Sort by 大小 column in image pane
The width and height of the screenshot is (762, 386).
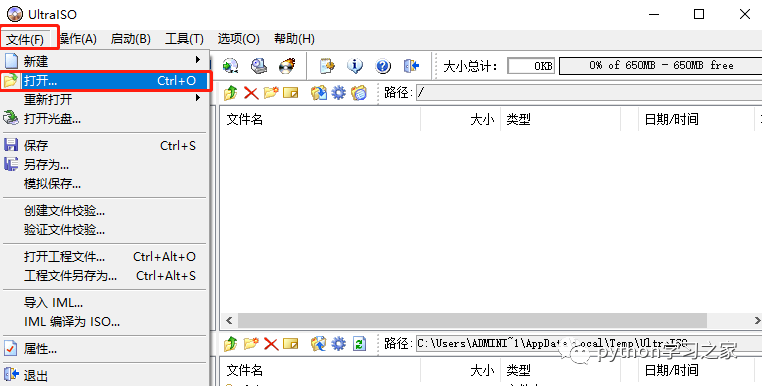pyautogui.click(x=461, y=119)
